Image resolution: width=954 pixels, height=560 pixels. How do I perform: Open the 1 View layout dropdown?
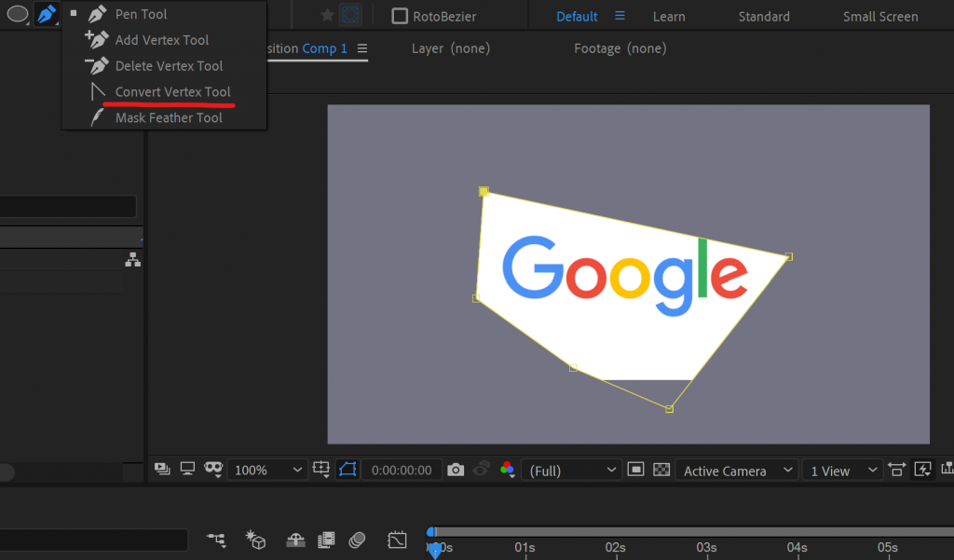(x=842, y=471)
